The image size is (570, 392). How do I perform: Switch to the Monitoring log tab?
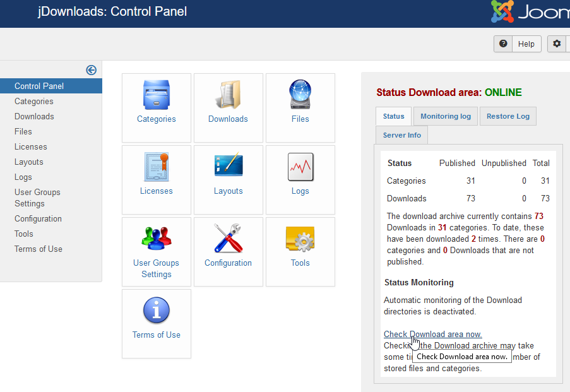point(446,116)
